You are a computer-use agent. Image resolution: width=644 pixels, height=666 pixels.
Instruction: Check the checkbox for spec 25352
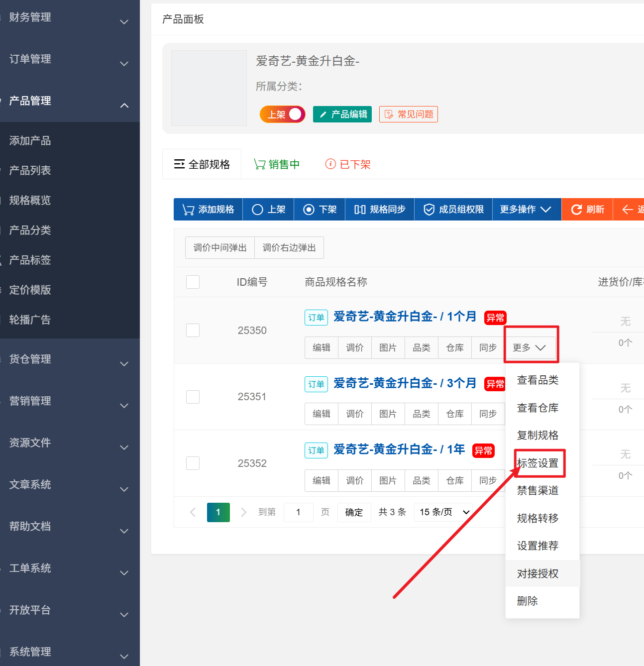click(x=193, y=463)
